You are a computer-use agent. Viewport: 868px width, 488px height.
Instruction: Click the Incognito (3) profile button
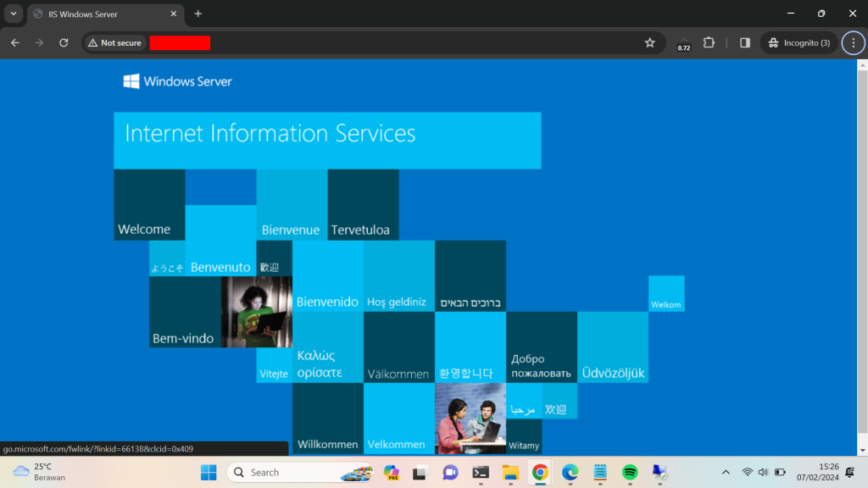click(x=798, y=43)
